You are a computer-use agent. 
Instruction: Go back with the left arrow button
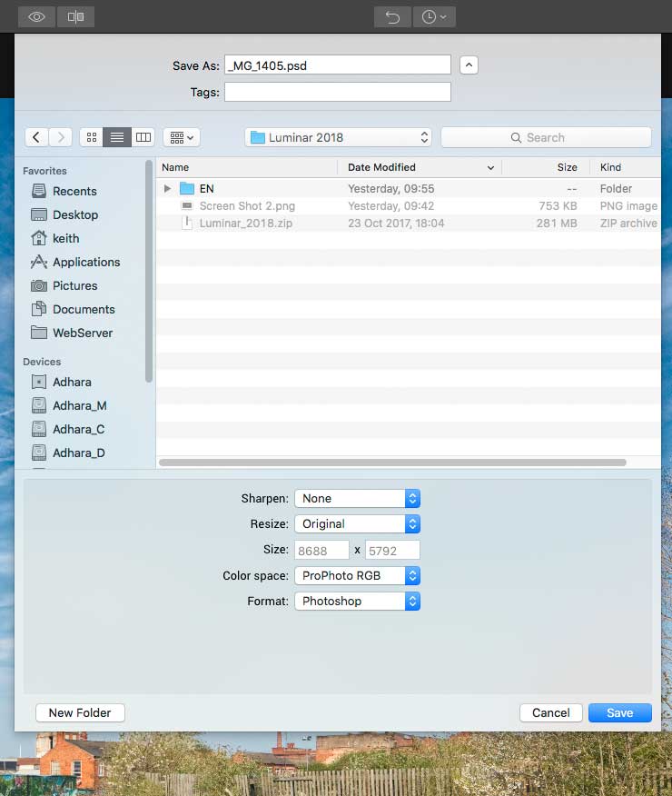36,137
